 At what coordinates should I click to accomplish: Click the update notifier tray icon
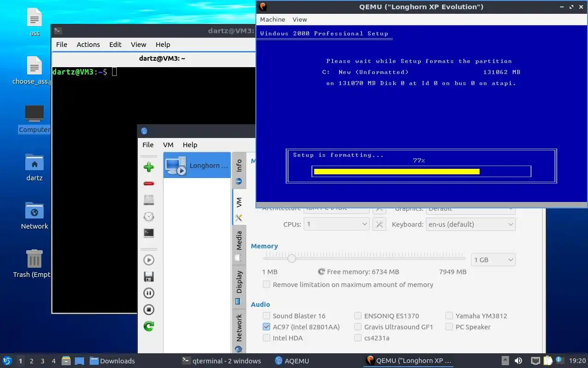click(x=560, y=360)
